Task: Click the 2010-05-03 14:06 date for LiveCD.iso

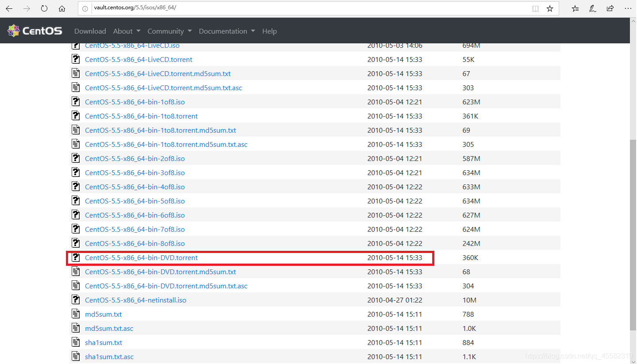Action: tap(395, 46)
